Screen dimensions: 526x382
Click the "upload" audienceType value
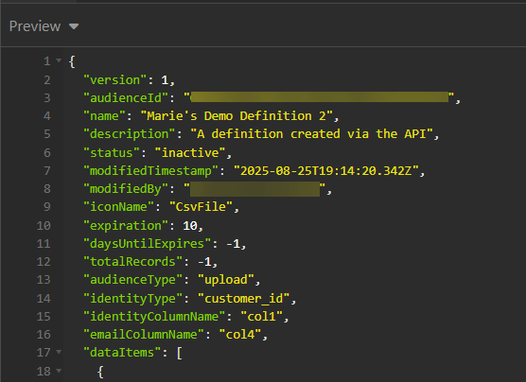click(226, 280)
